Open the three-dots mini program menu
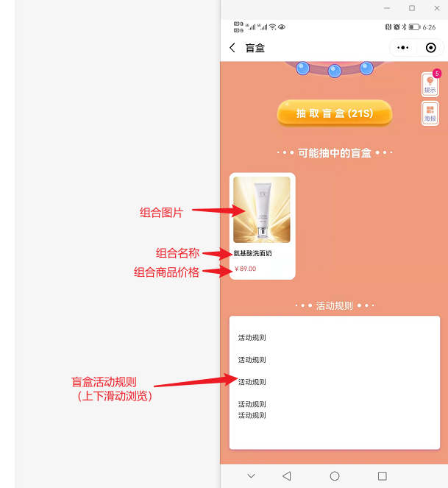 (x=403, y=48)
